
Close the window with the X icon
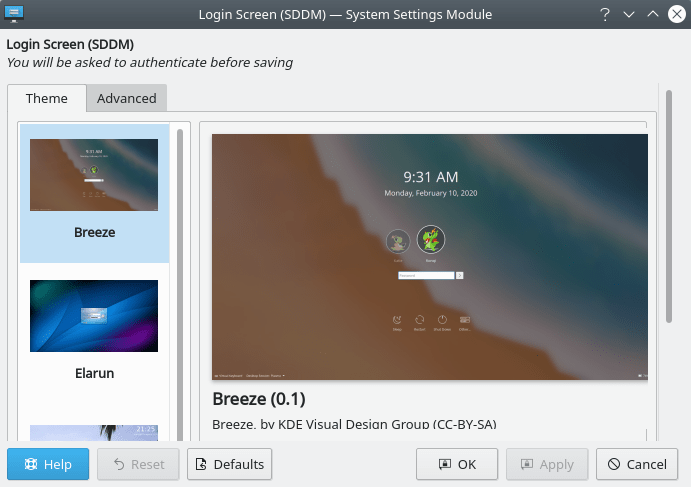676,15
